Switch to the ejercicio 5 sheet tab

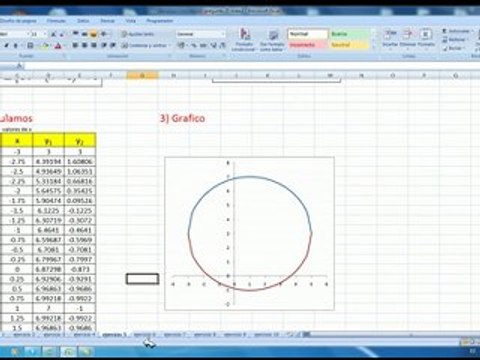(x=115, y=335)
